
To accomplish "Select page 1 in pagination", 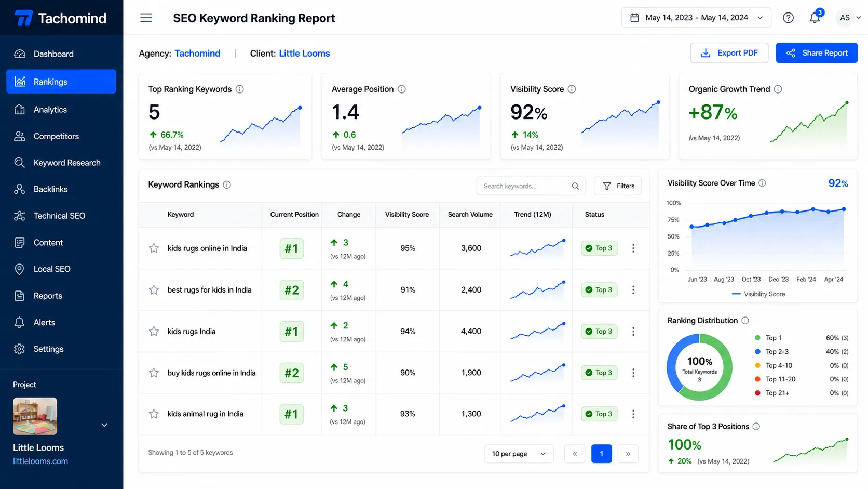I will point(601,454).
